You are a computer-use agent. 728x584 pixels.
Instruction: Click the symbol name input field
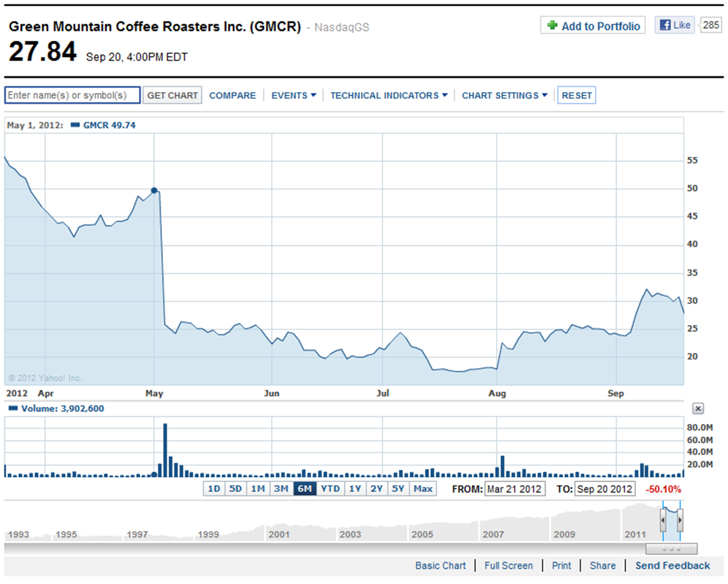tap(73, 95)
